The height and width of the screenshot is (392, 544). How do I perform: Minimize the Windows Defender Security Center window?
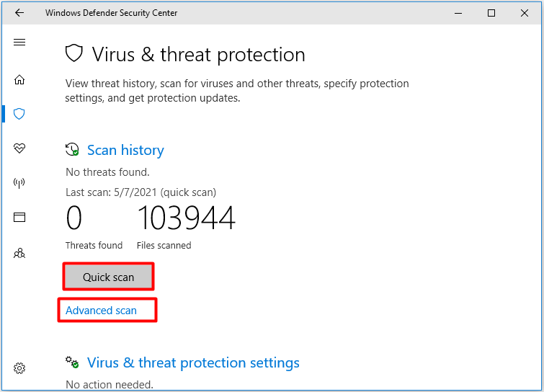click(458, 13)
